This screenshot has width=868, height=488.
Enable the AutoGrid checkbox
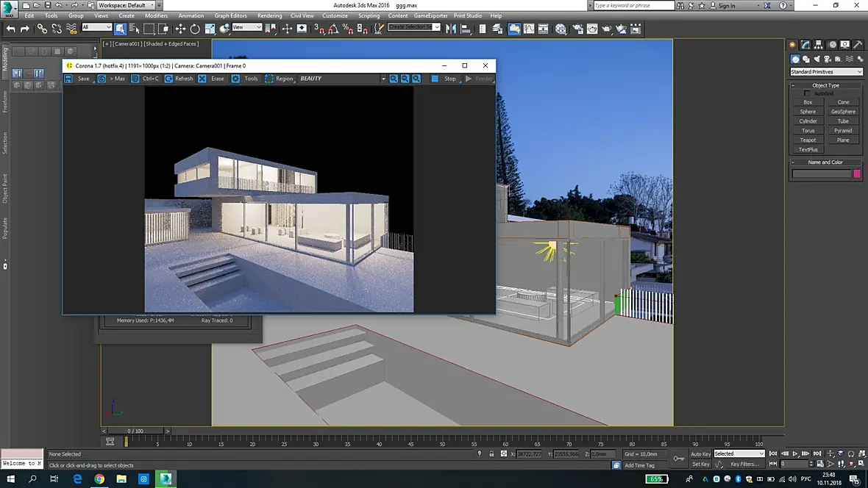(x=806, y=93)
